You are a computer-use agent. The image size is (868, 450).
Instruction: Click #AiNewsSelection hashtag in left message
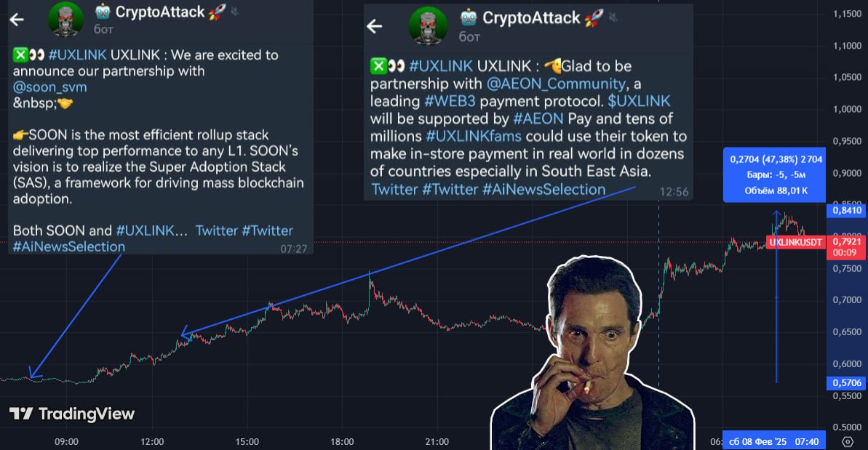pos(68,246)
